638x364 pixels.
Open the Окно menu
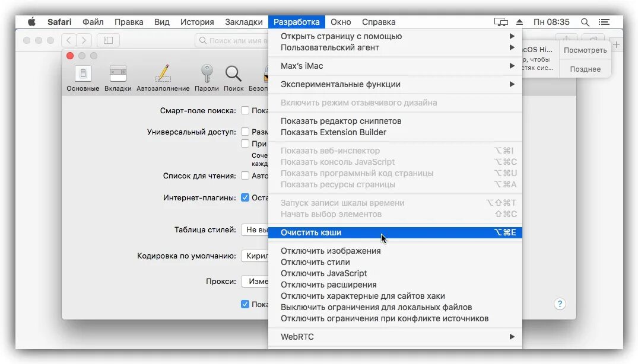point(341,22)
